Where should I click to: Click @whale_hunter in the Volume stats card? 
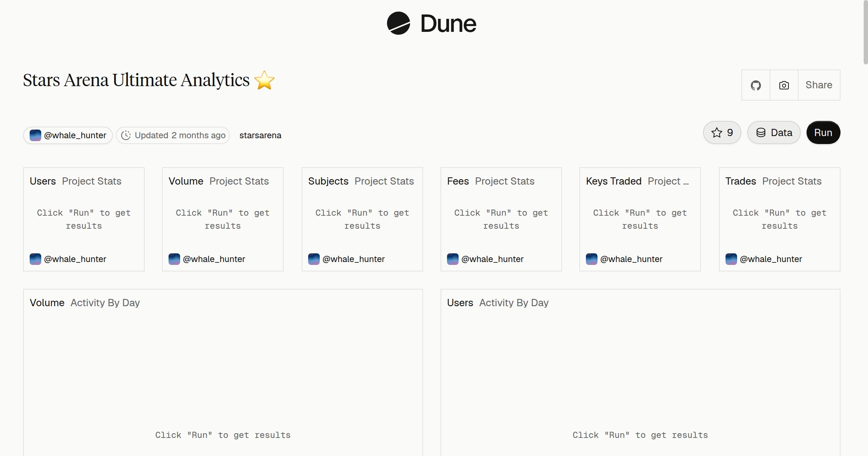pos(214,259)
